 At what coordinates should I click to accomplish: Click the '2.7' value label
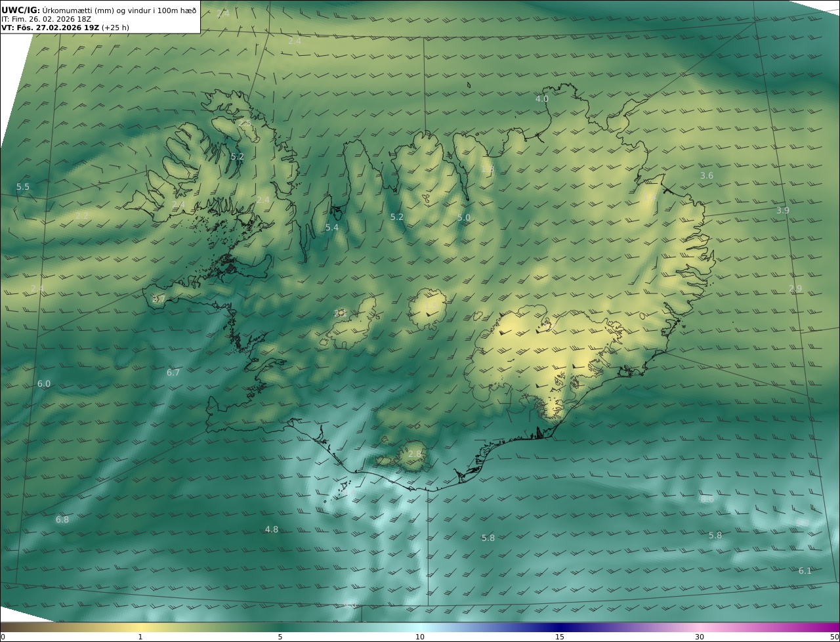pos(159,299)
